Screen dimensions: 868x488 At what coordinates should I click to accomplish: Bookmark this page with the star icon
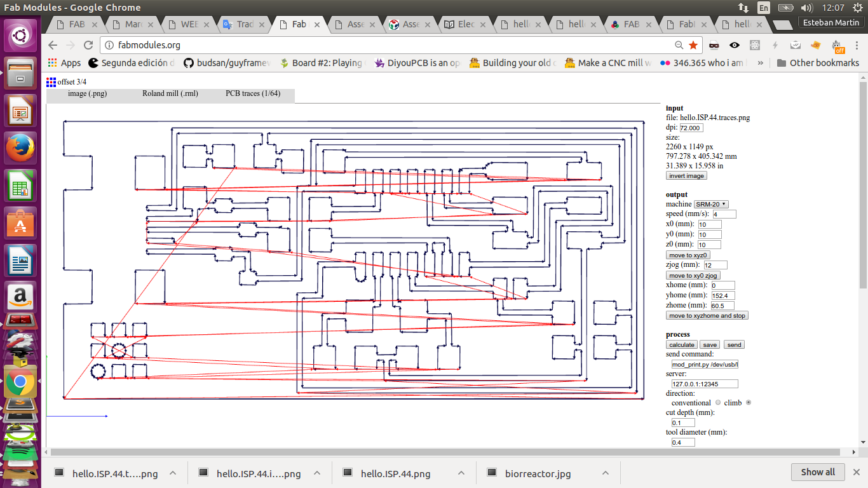tap(693, 45)
